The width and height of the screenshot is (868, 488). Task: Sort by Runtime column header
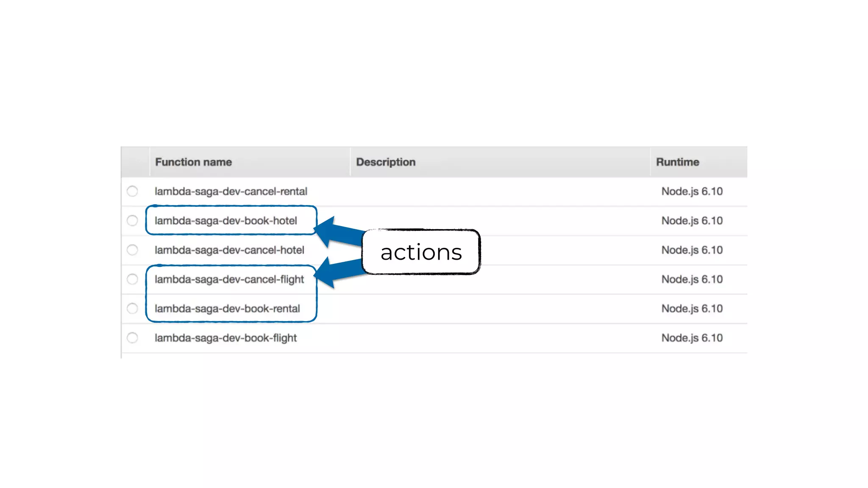[x=677, y=162]
